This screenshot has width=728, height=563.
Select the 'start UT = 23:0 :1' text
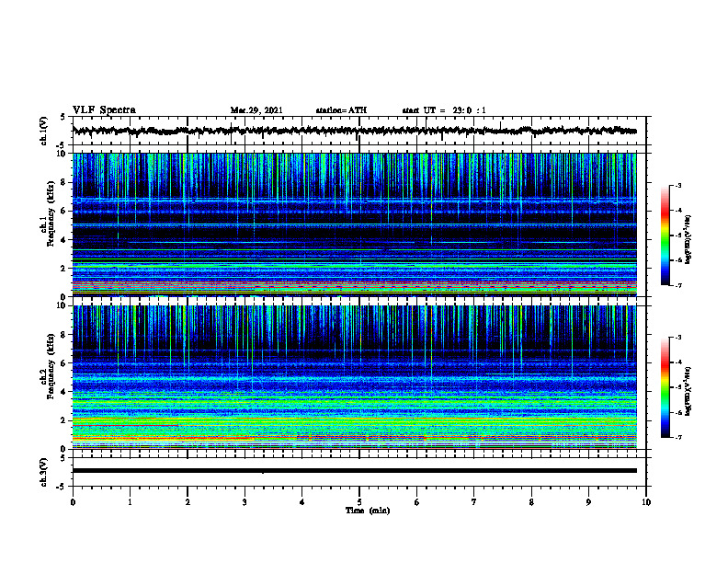tap(444, 110)
